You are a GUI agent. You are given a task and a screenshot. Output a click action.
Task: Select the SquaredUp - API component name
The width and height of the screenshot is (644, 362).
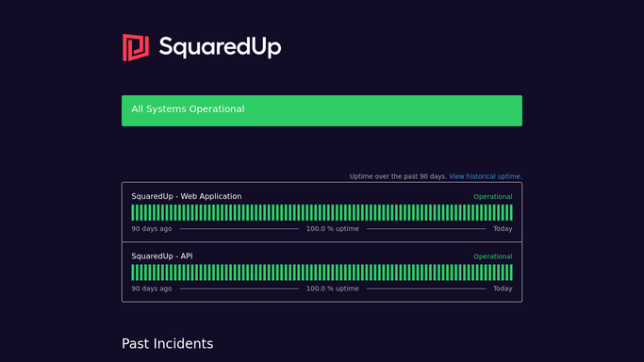[162, 256]
